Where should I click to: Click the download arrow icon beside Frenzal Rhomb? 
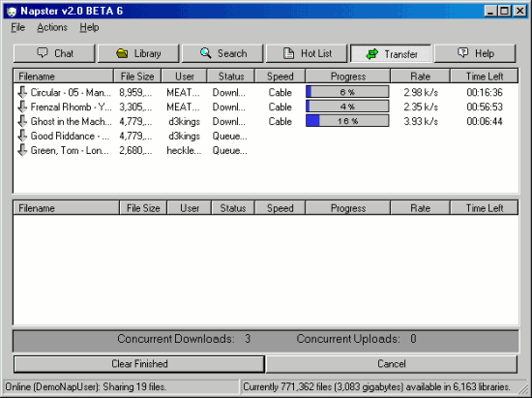click(22, 107)
